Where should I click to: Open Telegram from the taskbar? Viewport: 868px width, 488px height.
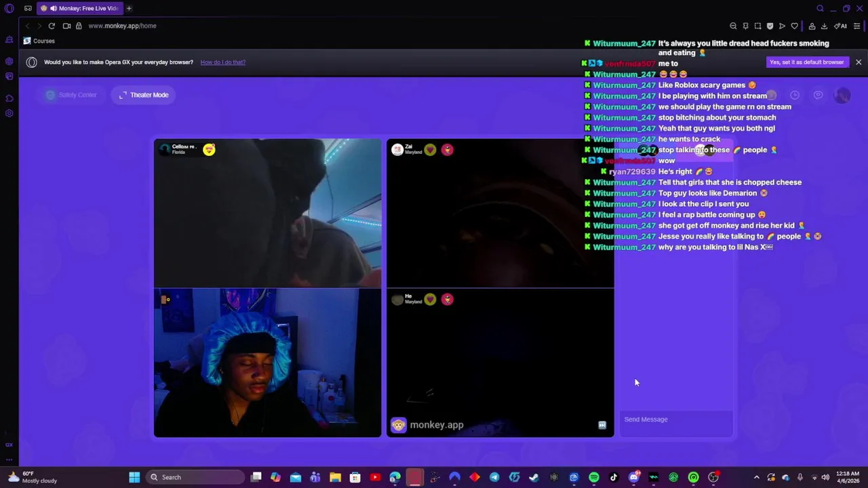494,477
